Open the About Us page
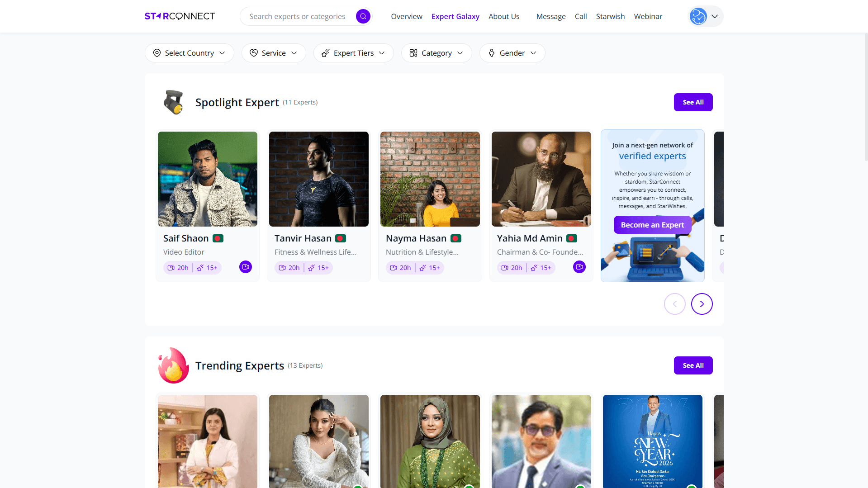This screenshot has width=868, height=488. [504, 16]
